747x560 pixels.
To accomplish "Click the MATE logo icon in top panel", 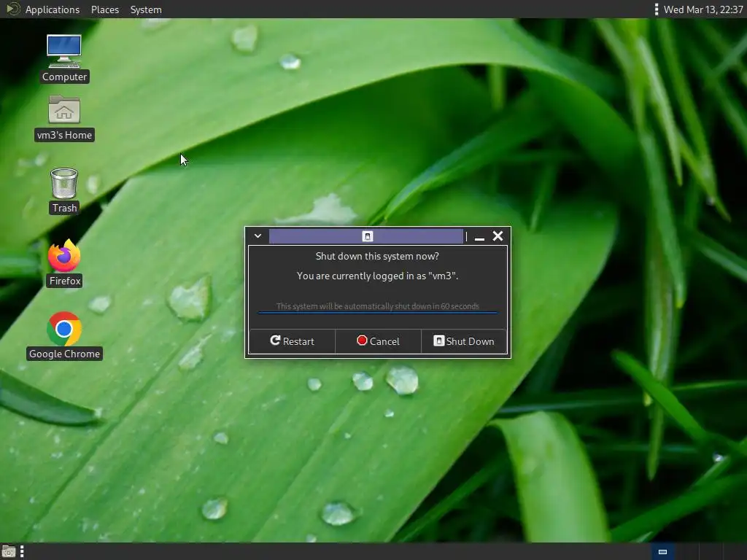I will pyautogui.click(x=13, y=9).
